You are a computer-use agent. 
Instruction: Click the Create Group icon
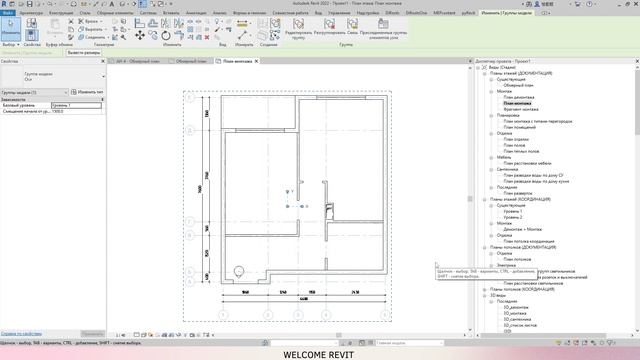pos(275,23)
